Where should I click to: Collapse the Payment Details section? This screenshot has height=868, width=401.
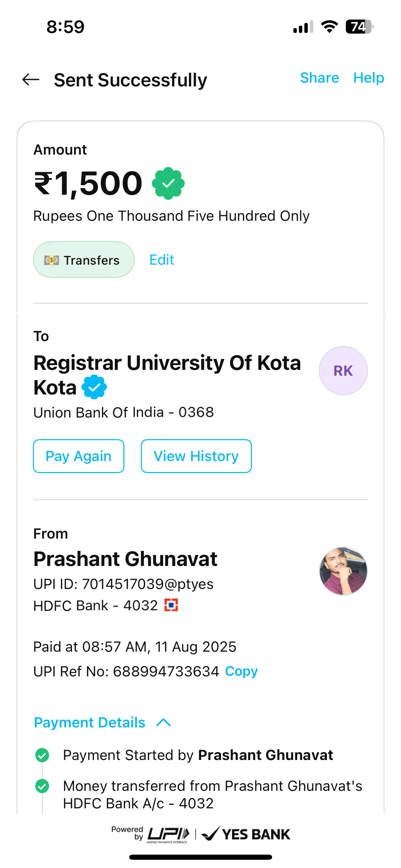tap(90, 723)
